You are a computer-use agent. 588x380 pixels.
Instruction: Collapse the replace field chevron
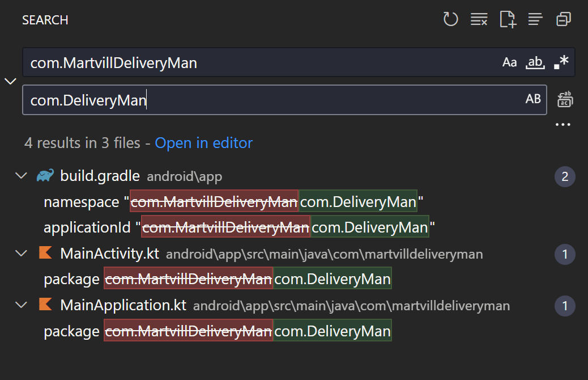10,81
